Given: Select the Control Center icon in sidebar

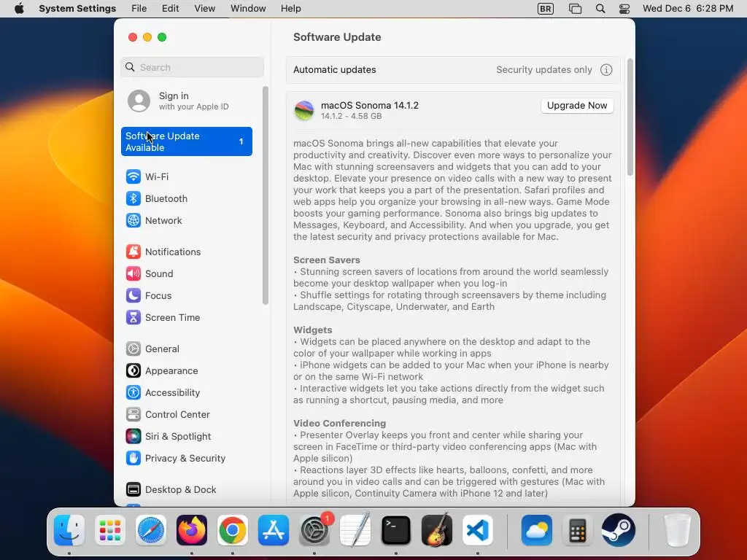Looking at the screenshot, I should [x=133, y=415].
